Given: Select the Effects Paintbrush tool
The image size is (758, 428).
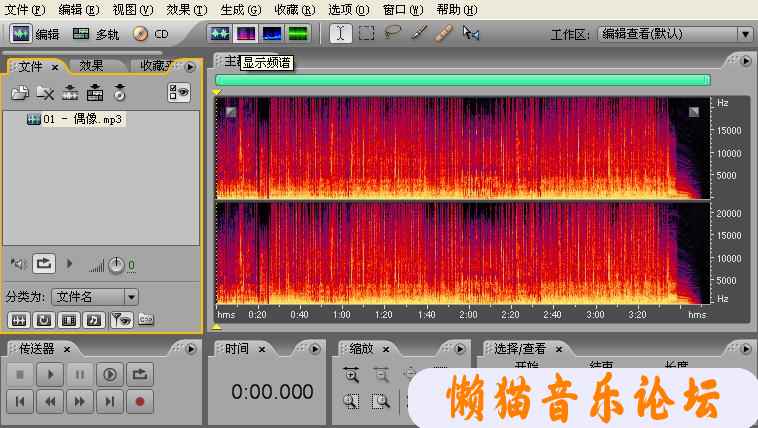Looking at the screenshot, I should pos(419,33).
